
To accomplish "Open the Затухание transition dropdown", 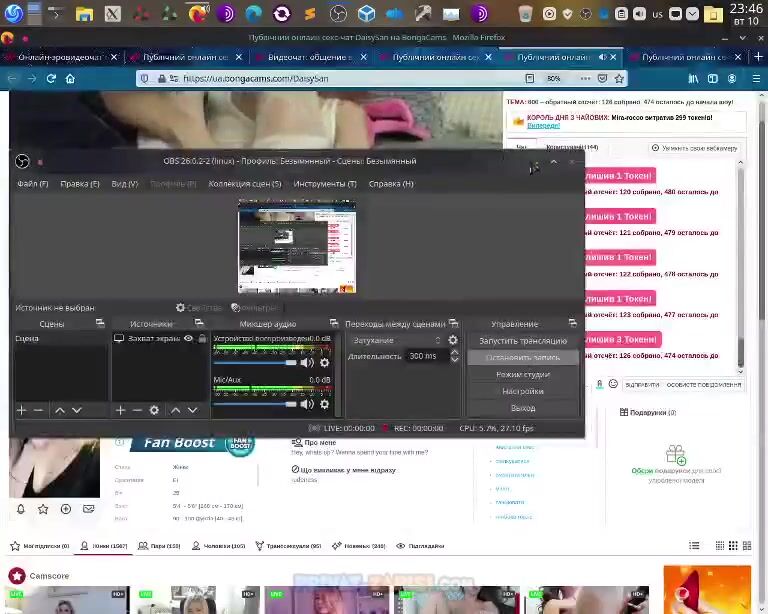I will (x=396, y=340).
